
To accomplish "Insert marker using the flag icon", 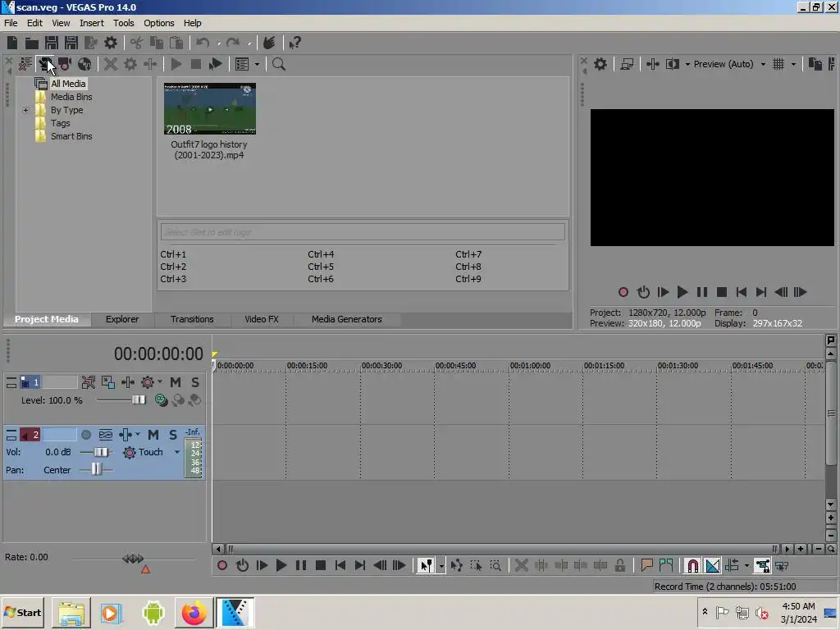I will coord(646,565).
